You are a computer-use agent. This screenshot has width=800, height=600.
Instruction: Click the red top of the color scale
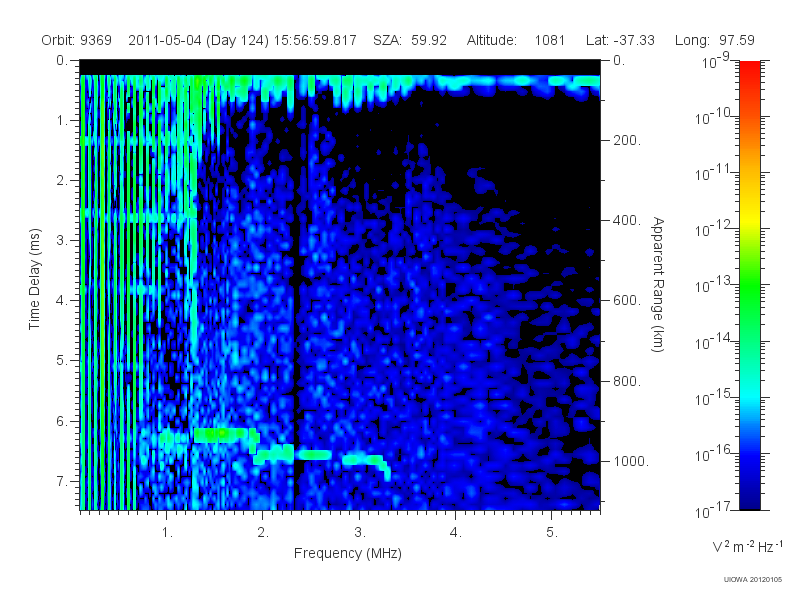[749, 69]
